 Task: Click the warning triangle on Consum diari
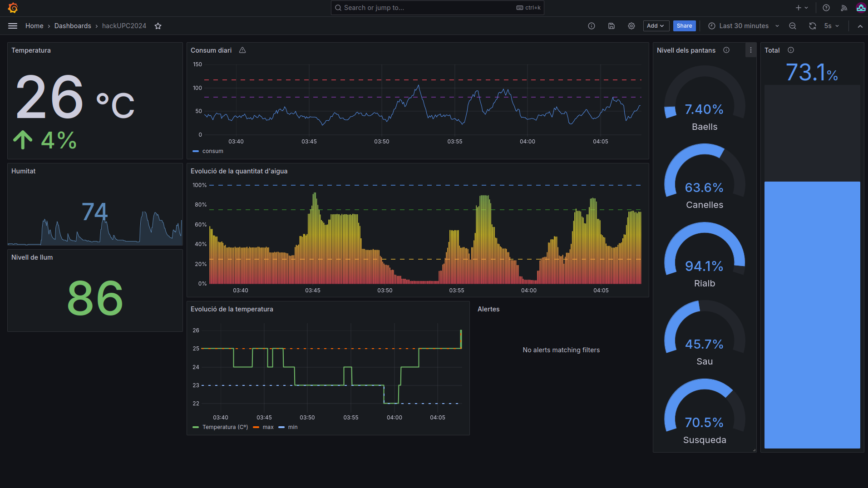(242, 50)
